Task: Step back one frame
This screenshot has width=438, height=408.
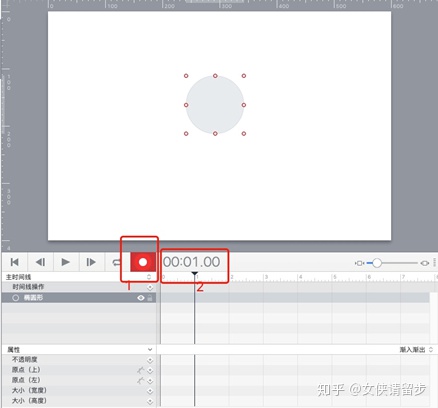Action: 40,262
